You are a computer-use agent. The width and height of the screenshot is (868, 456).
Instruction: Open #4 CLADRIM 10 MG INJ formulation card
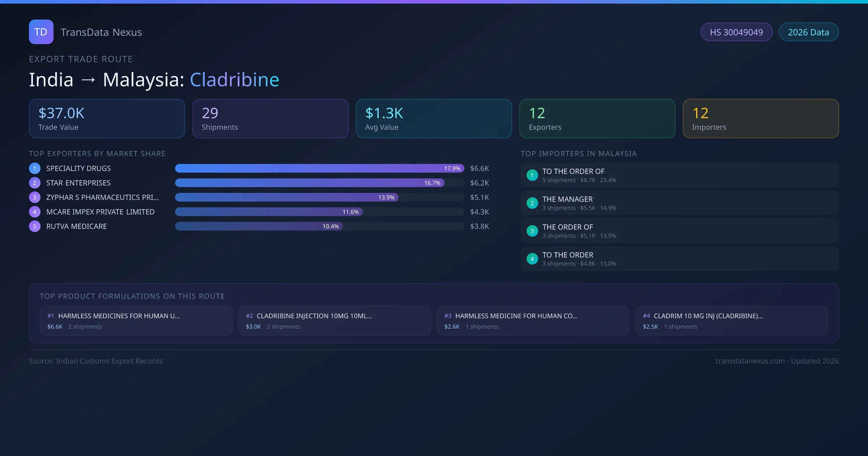(x=731, y=321)
